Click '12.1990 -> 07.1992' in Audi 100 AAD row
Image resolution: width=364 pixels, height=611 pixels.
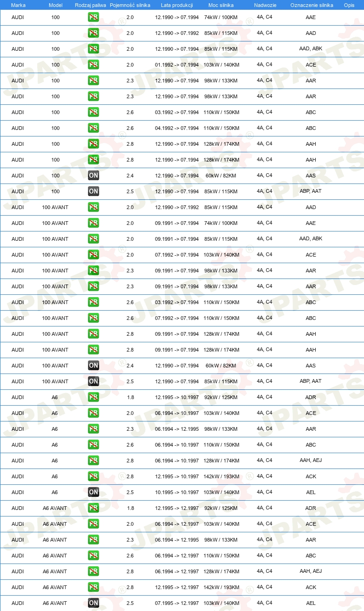tap(177, 33)
